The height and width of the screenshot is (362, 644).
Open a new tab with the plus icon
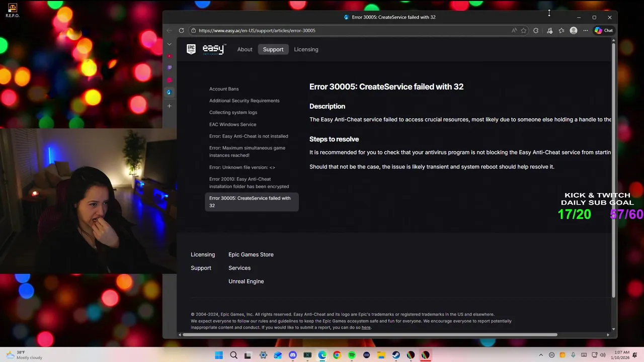coord(169,106)
